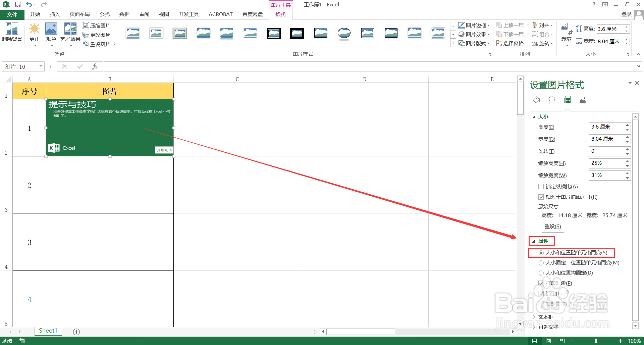Click the formula bar input
The width and height of the screenshot is (644, 345).
pos(370,66)
